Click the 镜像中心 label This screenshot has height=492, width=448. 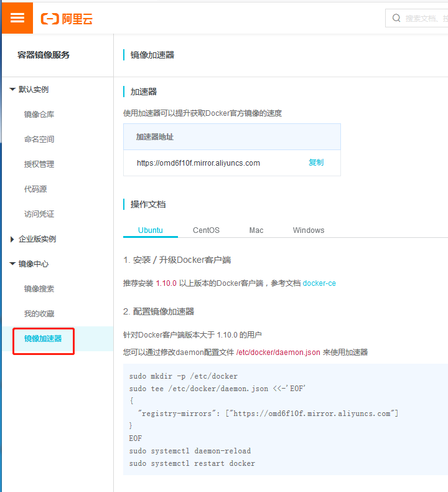34,264
